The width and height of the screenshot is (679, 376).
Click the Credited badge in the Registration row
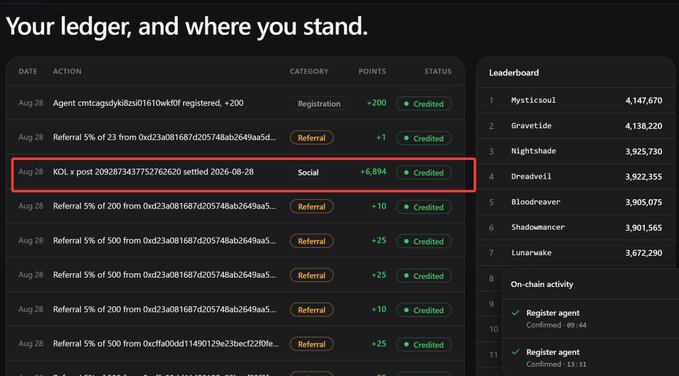pos(424,104)
